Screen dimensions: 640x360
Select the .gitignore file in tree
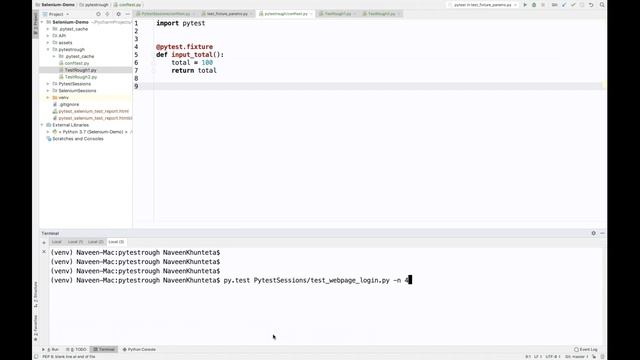click(x=69, y=104)
